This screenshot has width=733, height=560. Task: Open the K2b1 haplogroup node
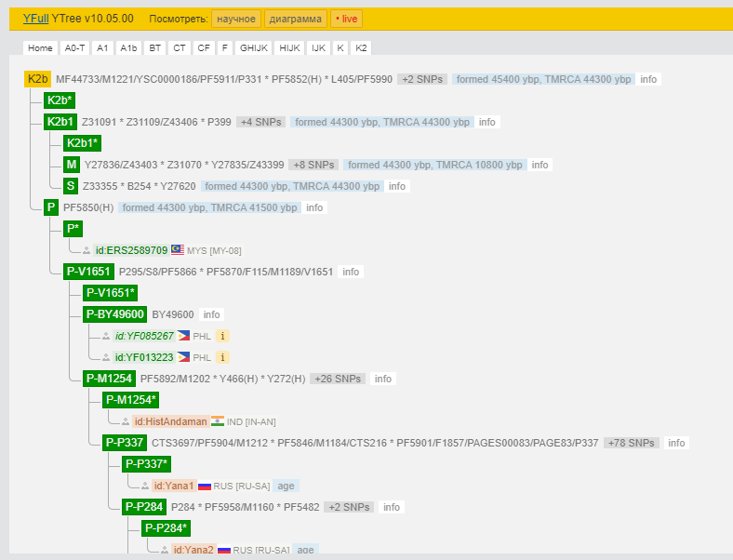coord(60,122)
